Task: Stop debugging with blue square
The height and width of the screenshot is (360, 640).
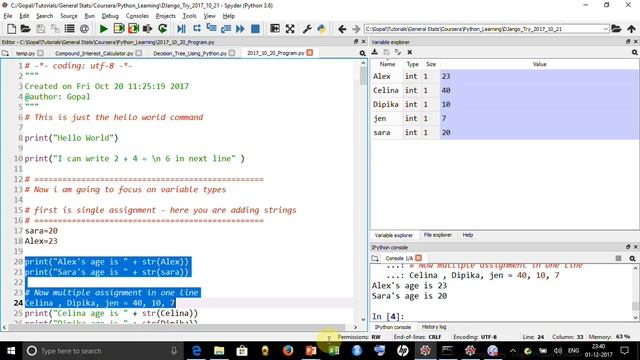Action: (x=255, y=29)
